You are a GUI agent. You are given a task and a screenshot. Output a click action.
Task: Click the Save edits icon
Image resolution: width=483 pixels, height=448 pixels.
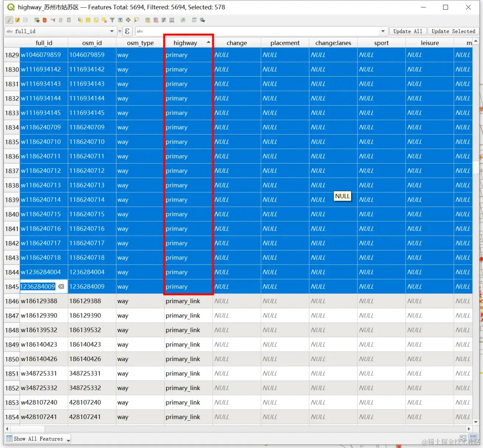click(x=25, y=20)
